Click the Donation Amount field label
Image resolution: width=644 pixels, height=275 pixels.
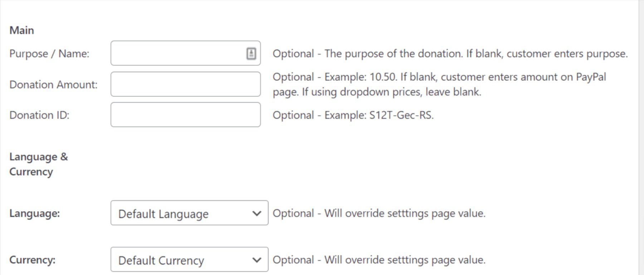pyautogui.click(x=54, y=85)
